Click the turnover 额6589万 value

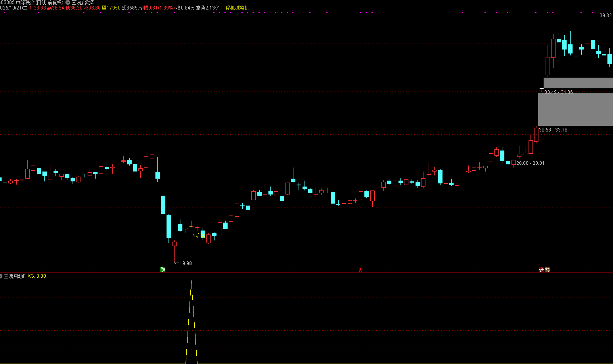tap(132, 8)
